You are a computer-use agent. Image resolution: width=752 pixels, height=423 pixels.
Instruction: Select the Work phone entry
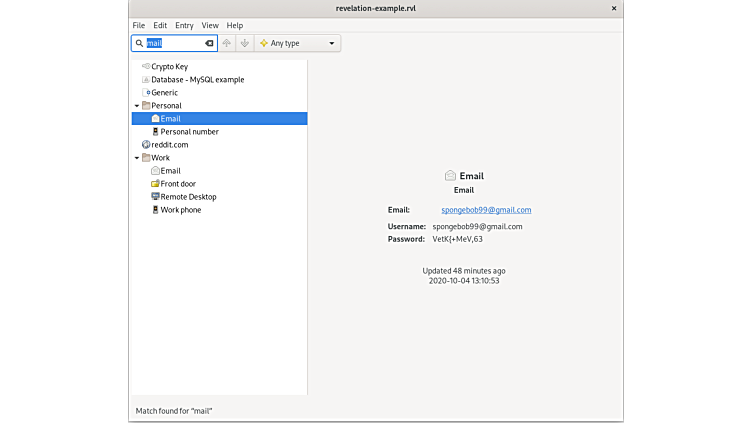click(x=180, y=210)
